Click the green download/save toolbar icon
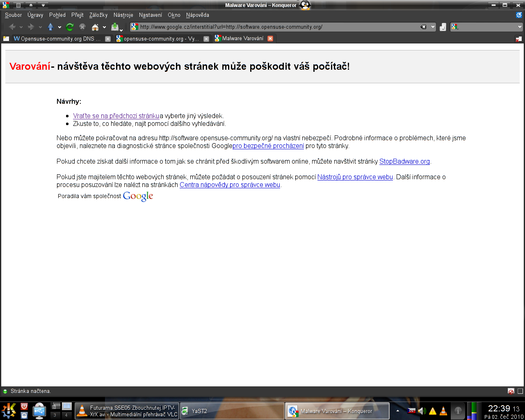This screenshot has width=525, height=420. tap(115, 27)
